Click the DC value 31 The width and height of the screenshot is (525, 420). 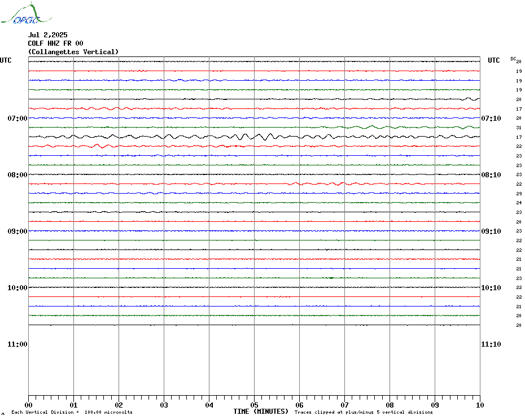pos(519,128)
